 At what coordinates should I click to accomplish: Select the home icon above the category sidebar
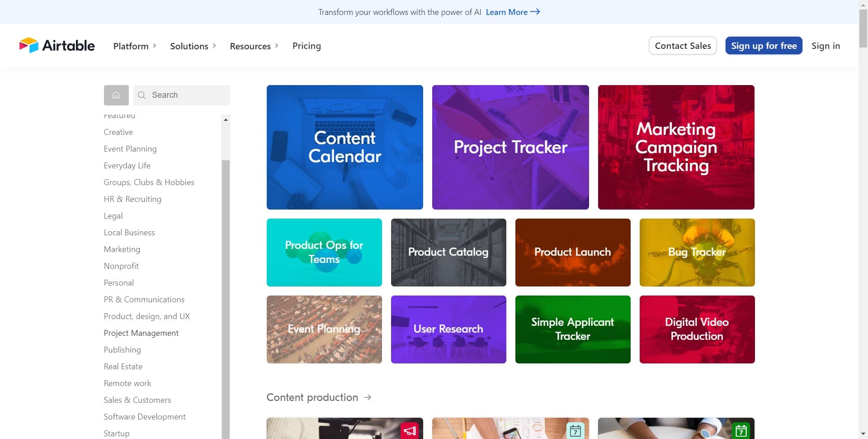(116, 95)
